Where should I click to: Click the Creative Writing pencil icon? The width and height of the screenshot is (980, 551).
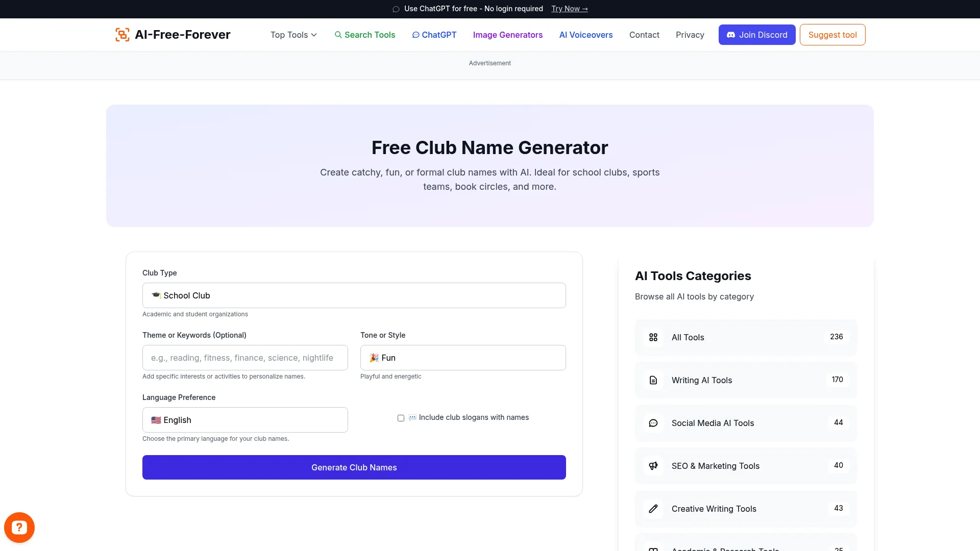[653, 509]
